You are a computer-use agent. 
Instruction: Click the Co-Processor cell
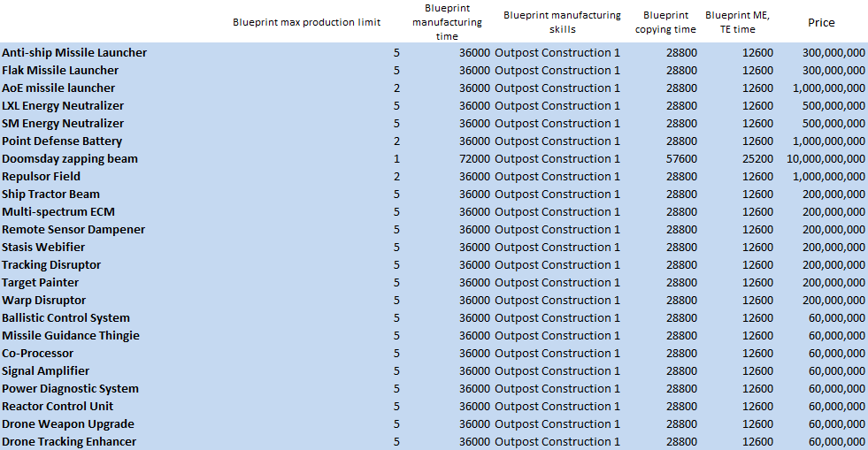[37, 354]
